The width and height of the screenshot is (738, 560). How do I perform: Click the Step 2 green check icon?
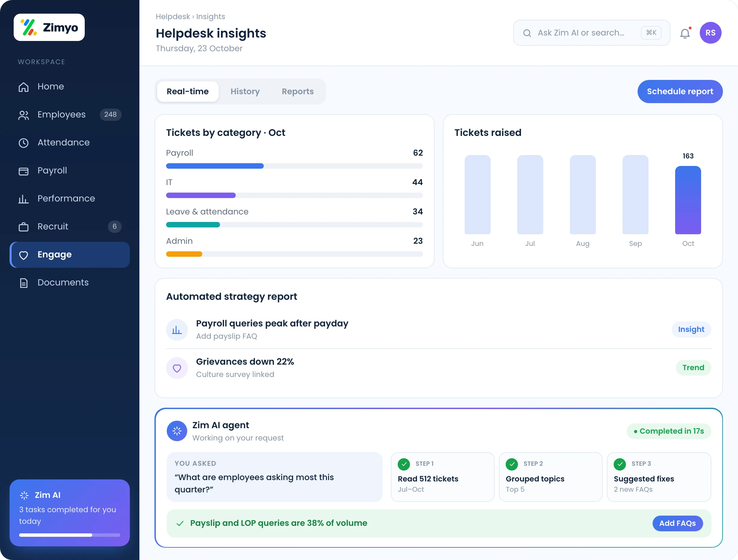(512, 464)
